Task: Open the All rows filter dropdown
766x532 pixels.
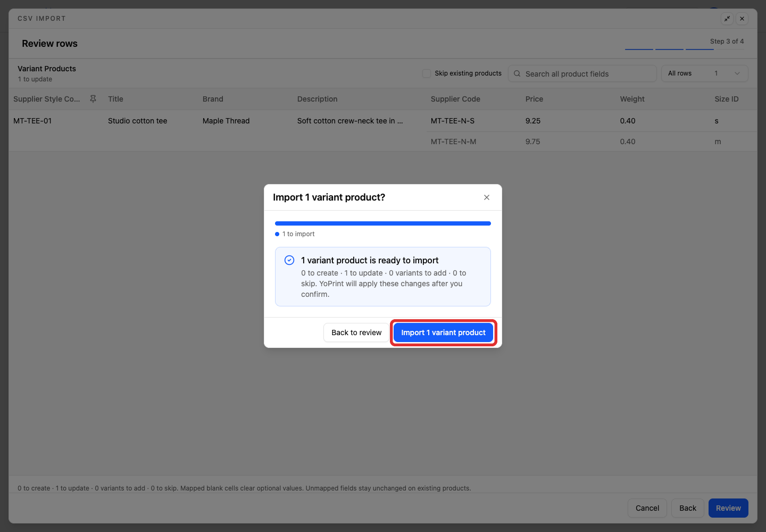Action: pos(704,73)
